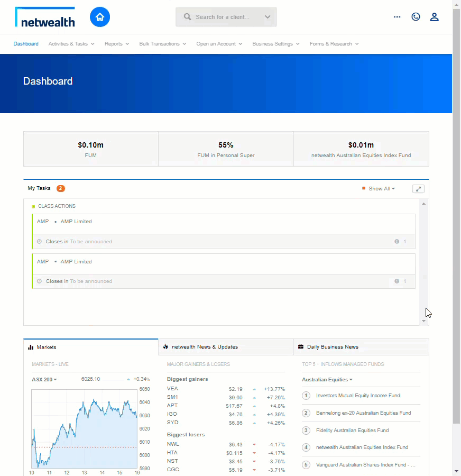Image resolution: width=461 pixels, height=476 pixels.
Task: Open netwealth Australian Equities Index Fund in Top 5
Action: 362,447
